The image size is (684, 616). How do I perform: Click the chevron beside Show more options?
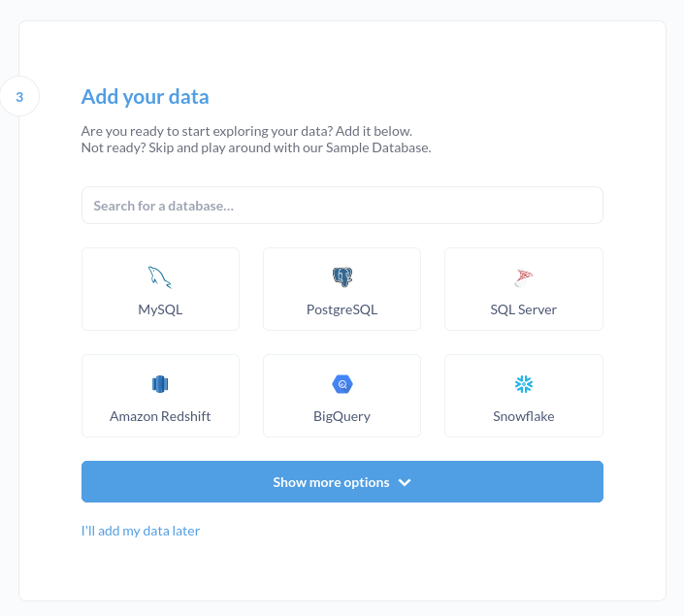(405, 482)
